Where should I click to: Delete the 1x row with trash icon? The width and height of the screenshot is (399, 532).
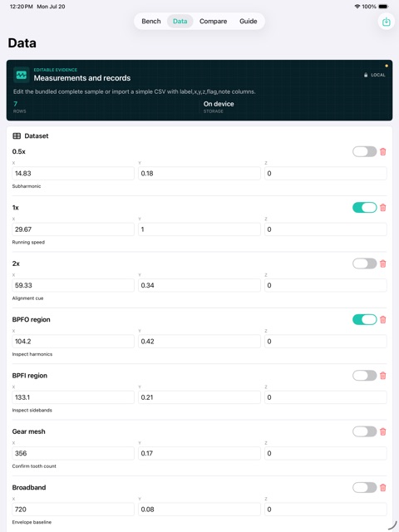coord(383,208)
